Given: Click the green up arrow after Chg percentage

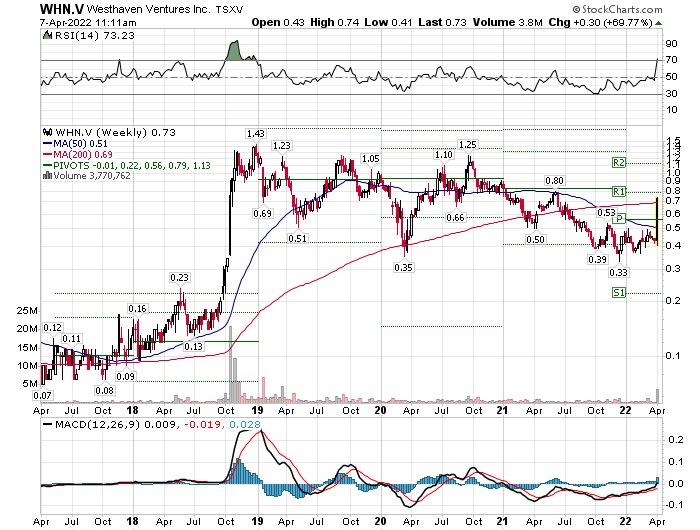Looking at the screenshot, I should 659,23.
